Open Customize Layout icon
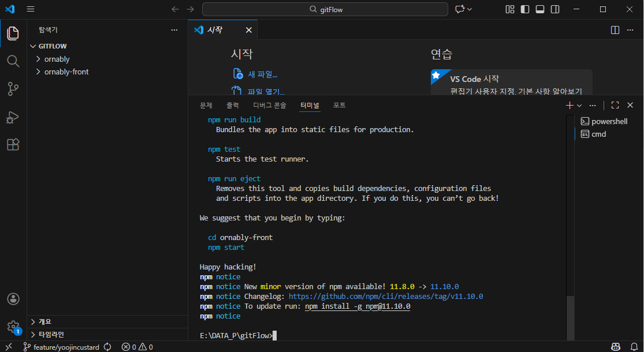 coord(509,9)
